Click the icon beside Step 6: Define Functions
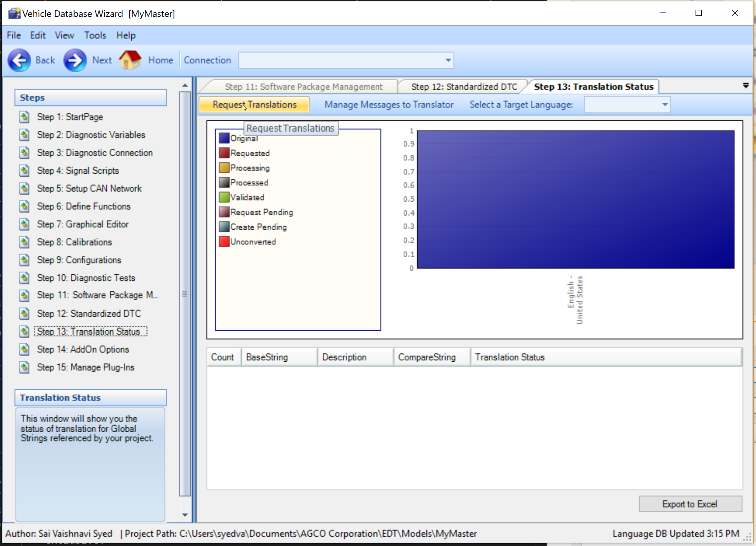Image resolution: width=756 pixels, height=546 pixels. pos(24,206)
